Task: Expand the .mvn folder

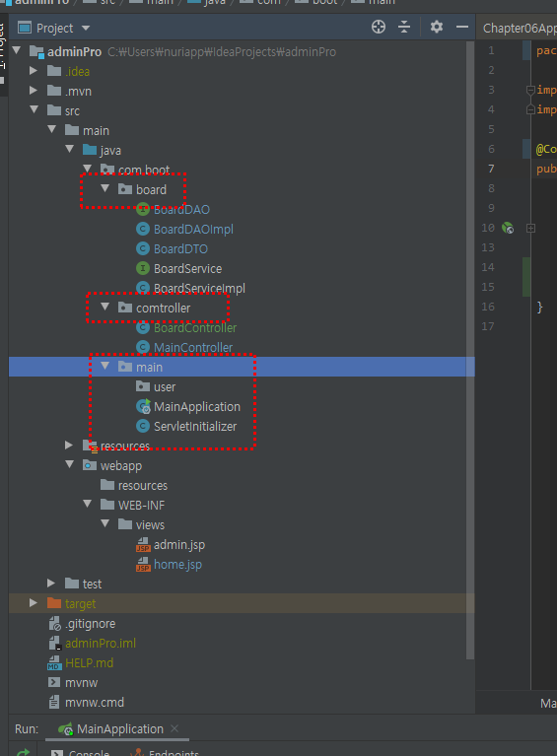Action: point(34,91)
